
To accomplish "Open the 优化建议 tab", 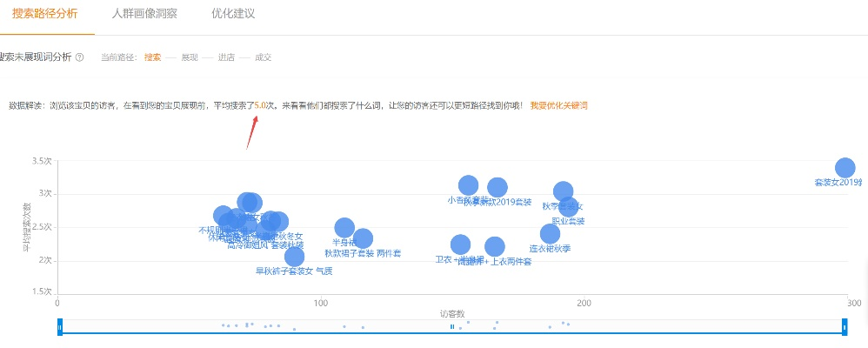I will tap(233, 14).
